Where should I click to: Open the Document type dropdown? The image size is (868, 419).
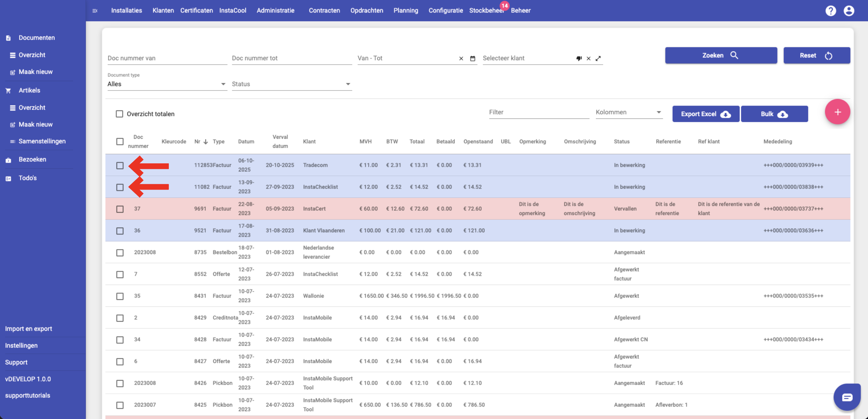pos(166,84)
